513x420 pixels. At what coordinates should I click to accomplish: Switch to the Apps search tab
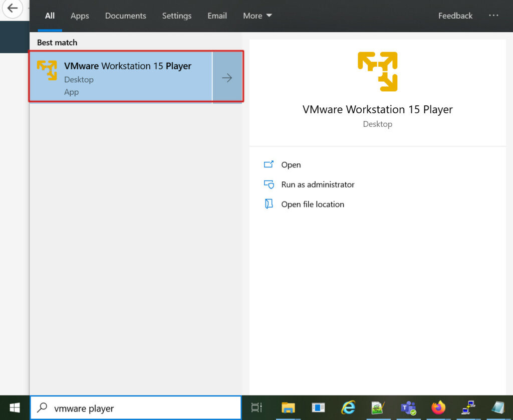point(80,16)
